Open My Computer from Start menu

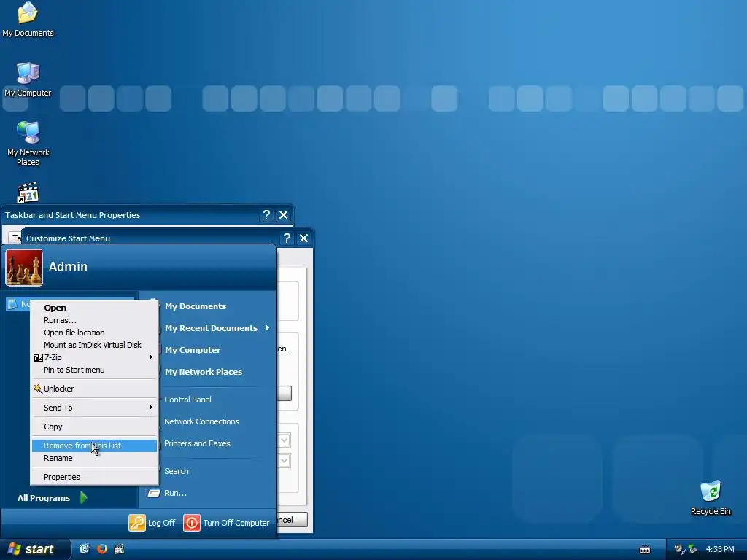pos(193,350)
